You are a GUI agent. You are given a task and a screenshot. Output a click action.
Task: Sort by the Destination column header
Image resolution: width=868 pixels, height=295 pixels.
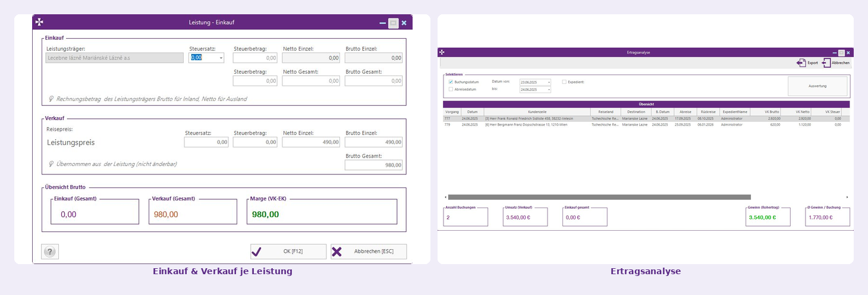click(636, 112)
